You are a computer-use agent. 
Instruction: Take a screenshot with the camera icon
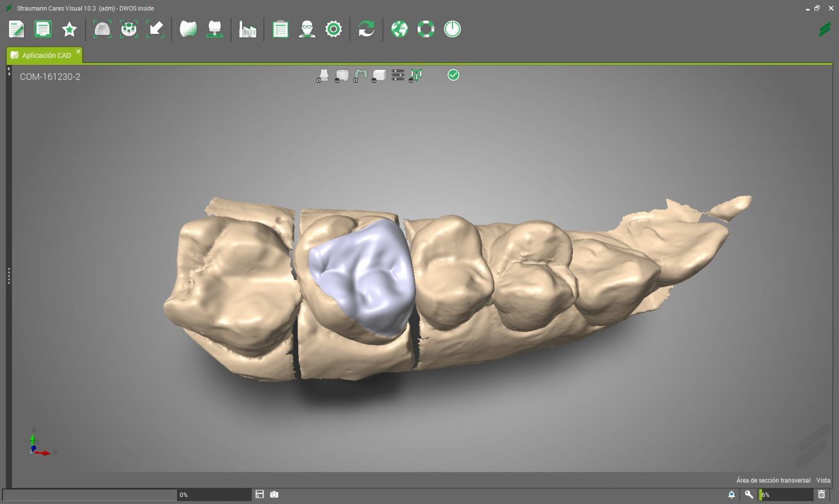click(274, 495)
